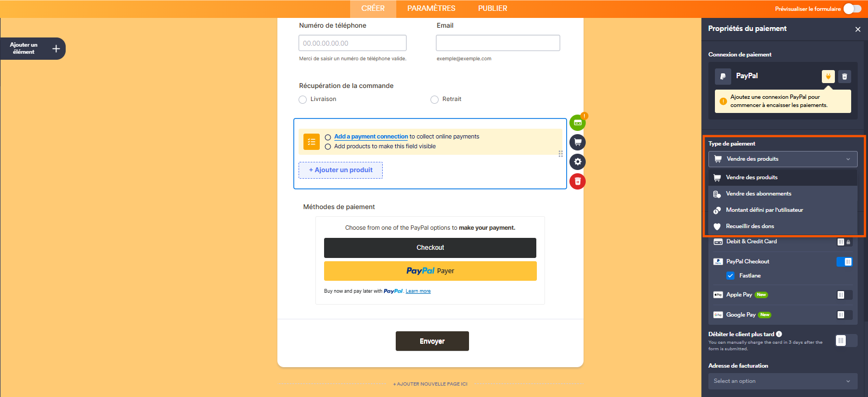This screenshot has height=397, width=868.
Task: Click the Numéro de téléphone input field
Action: pyautogui.click(x=352, y=43)
